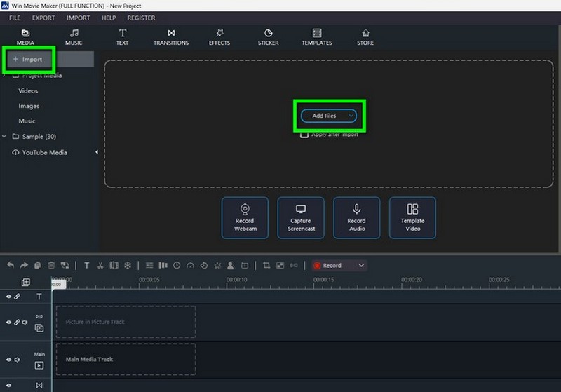Screen dimensions: 561x392
Task: Switch to the TEXT tab
Action: click(x=122, y=37)
